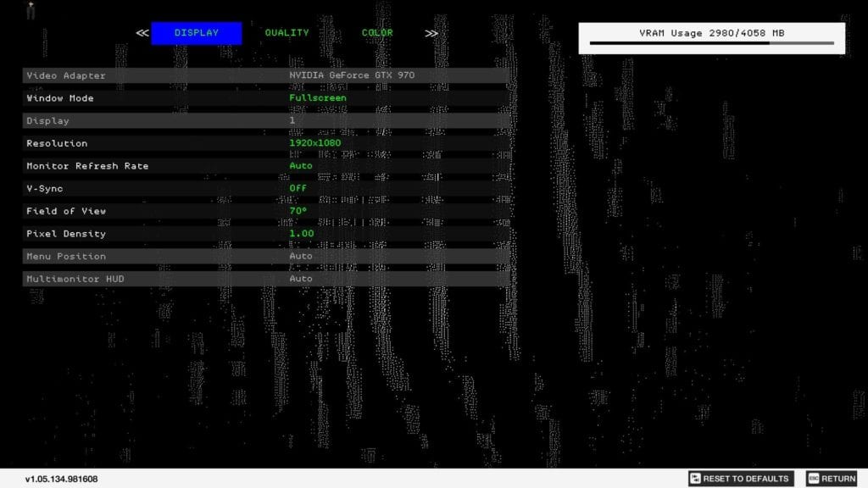
Task: Toggle the V-Sync Off setting
Action: (298, 188)
